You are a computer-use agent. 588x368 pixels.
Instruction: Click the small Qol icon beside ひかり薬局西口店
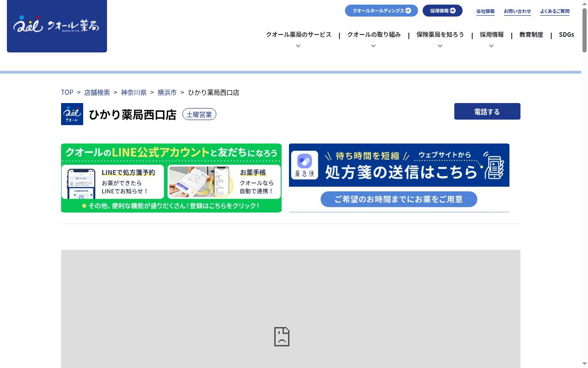pos(72,114)
